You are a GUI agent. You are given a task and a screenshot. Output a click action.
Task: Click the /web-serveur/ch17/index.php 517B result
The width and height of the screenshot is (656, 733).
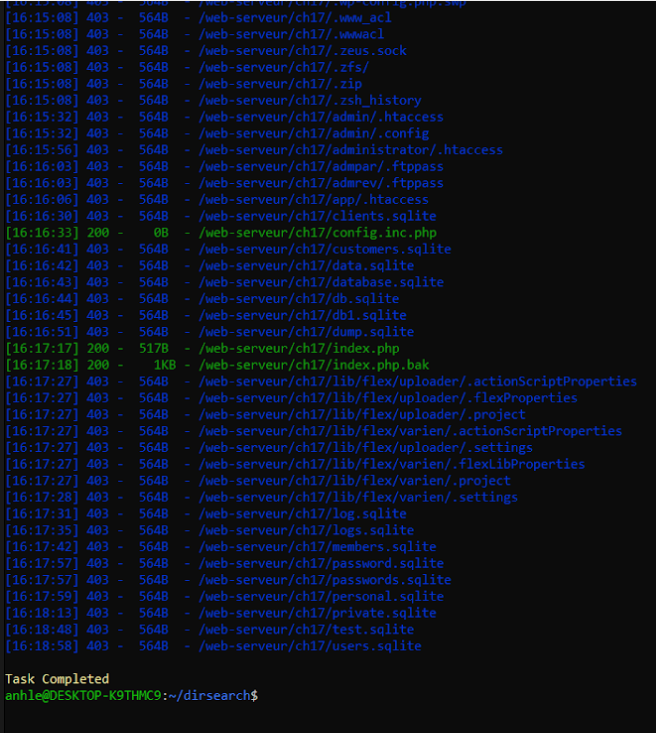pyautogui.click(x=202, y=349)
